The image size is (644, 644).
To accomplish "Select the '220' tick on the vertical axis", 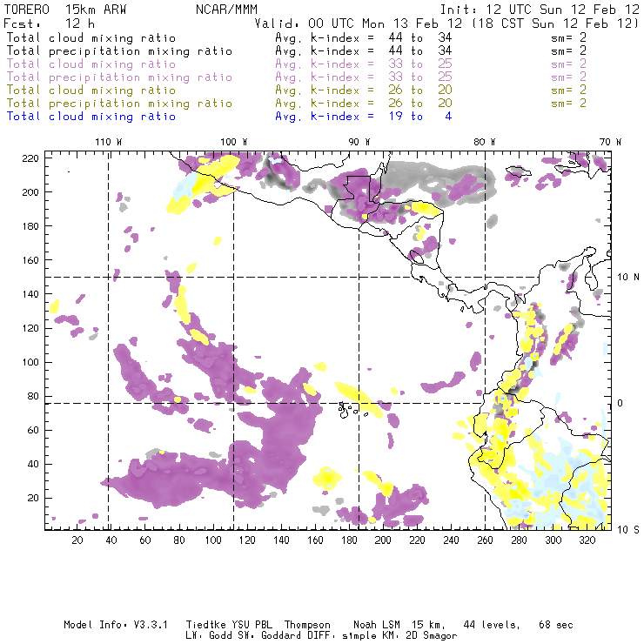I will 30,158.
